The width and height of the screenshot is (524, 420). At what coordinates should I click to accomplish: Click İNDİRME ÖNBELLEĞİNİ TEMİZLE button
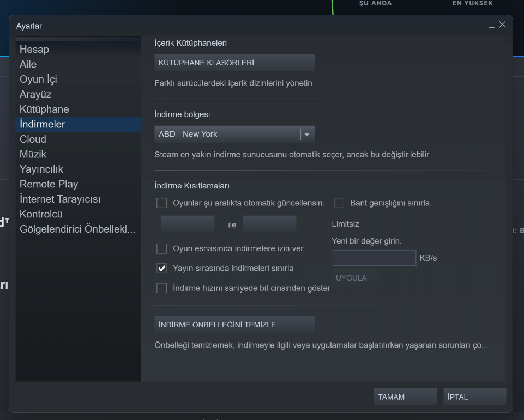[x=234, y=325]
